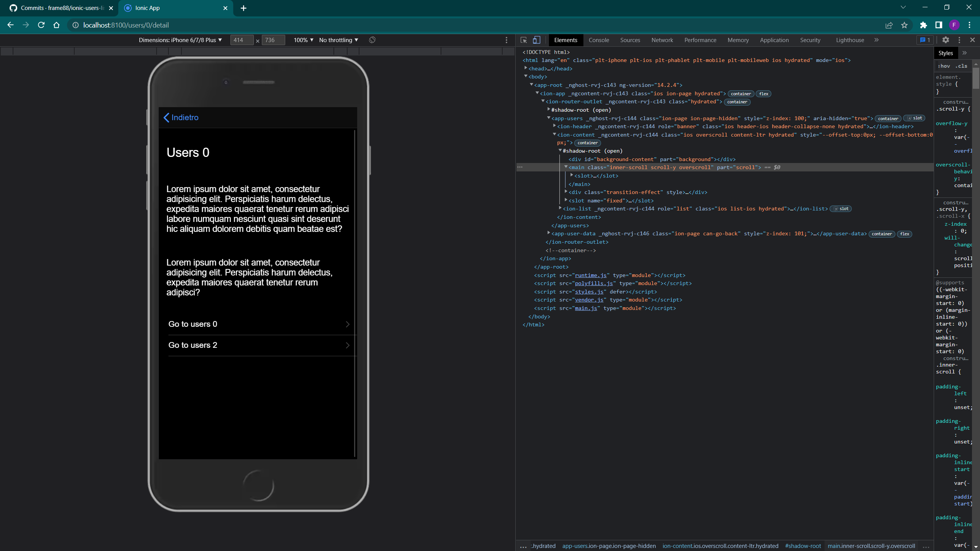Click the viewport width input field

(x=242, y=40)
